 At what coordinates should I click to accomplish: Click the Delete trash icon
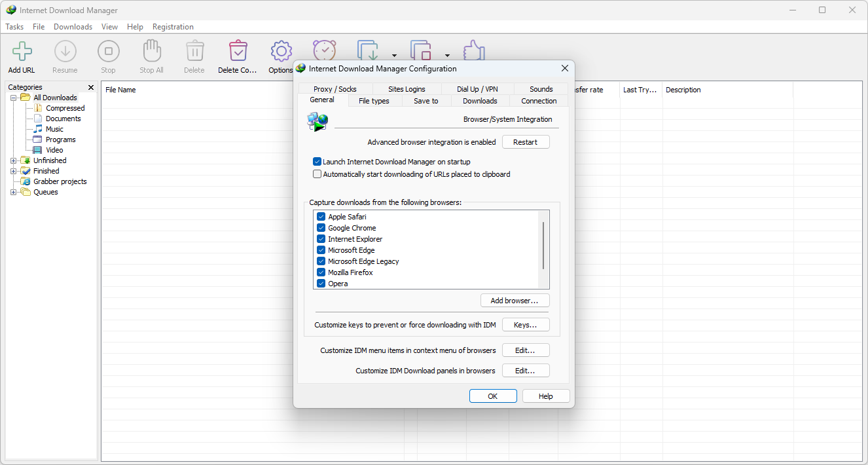[194, 51]
